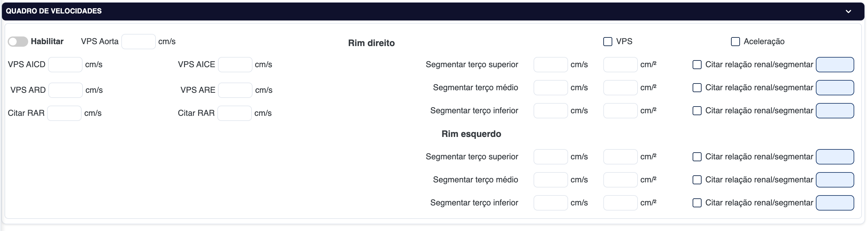Check Citar relação for left inferior segment
This screenshot has width=868, height=231.
click(697, 203)
